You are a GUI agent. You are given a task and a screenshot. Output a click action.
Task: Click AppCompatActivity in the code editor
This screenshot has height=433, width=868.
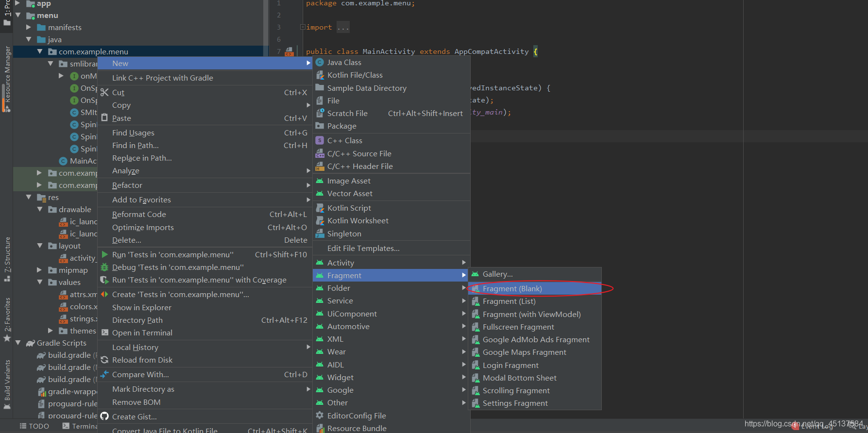point(491,51)
